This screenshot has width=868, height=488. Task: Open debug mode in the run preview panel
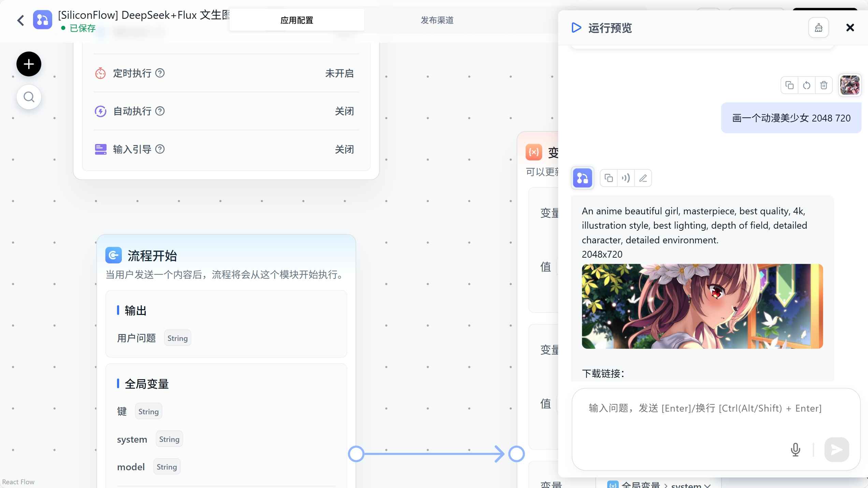(819, 28)
